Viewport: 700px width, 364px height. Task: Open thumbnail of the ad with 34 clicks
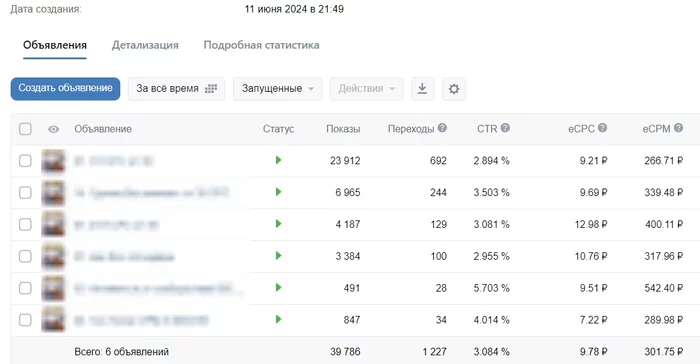pyautogui.click(x=53, y=320)
